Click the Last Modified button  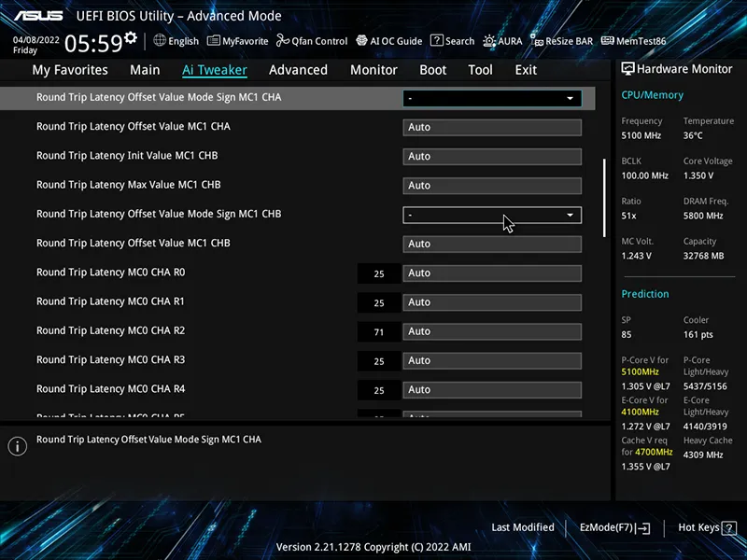point(523,527)
